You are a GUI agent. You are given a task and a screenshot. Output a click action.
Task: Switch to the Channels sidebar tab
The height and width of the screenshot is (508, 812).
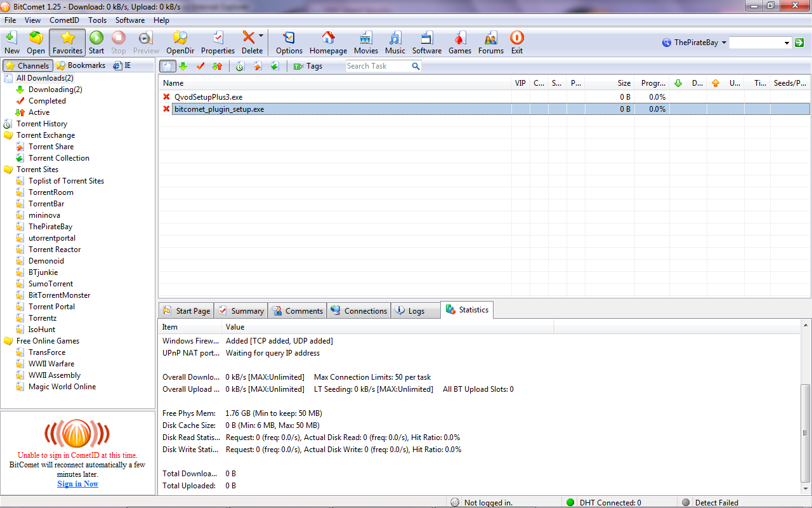pos(27,65)
